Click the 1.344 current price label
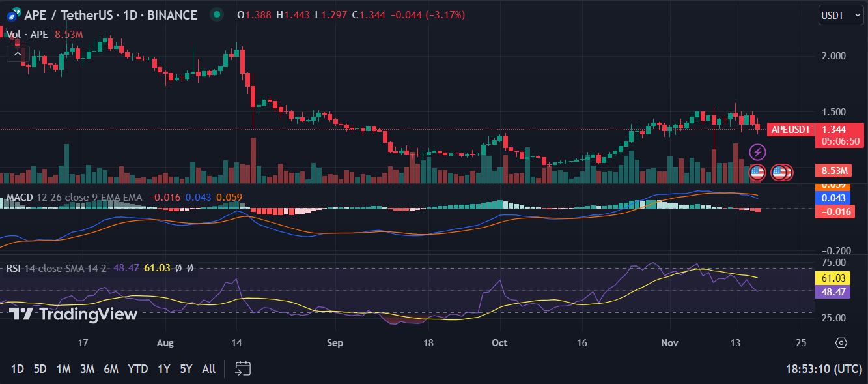This screenshot has width=868, height=384. (x=835, y=130)
